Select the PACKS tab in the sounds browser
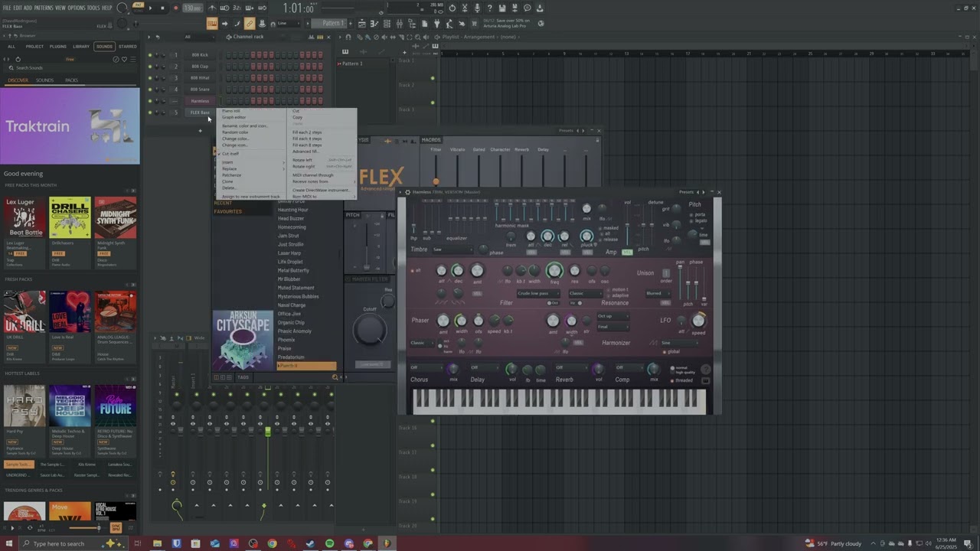Screen dimensions: 980x551 coord(71,80)
